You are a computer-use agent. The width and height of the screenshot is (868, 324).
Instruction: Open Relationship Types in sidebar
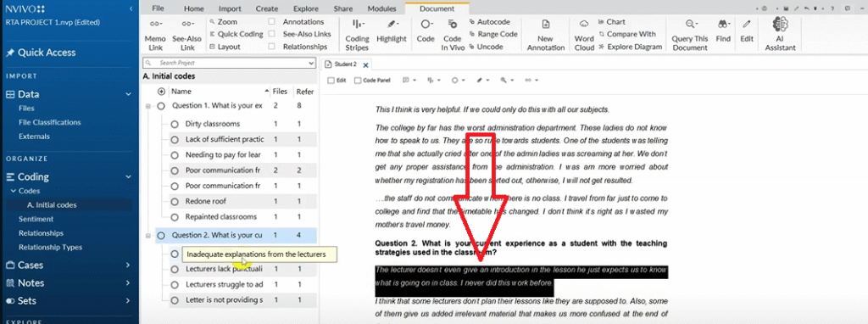click(50, 247)
